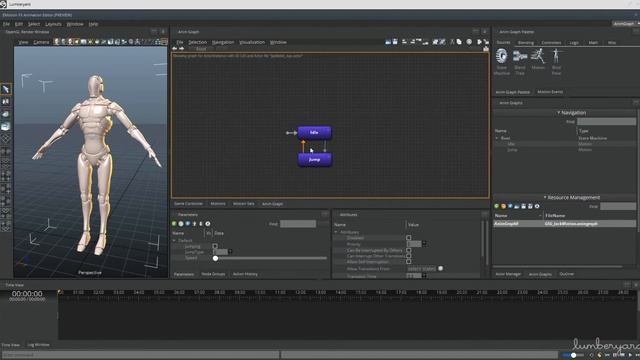This screenshot has width=640, height=360.
Task: Go forward with the right navigation arrow
Action: tap(181, 49)
